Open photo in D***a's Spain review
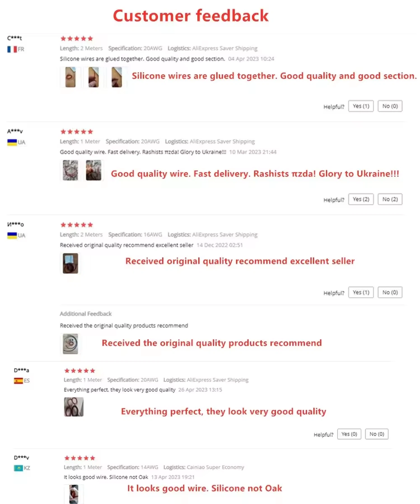Viewport: 420px width, 504px height. pos(74,407)
